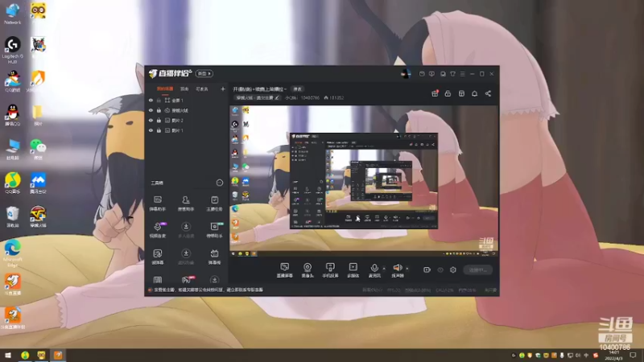Click the streaming app icon in the taskbar
Image resolution: width=644 pixels, height=362 pixels.
click(58, 355)
